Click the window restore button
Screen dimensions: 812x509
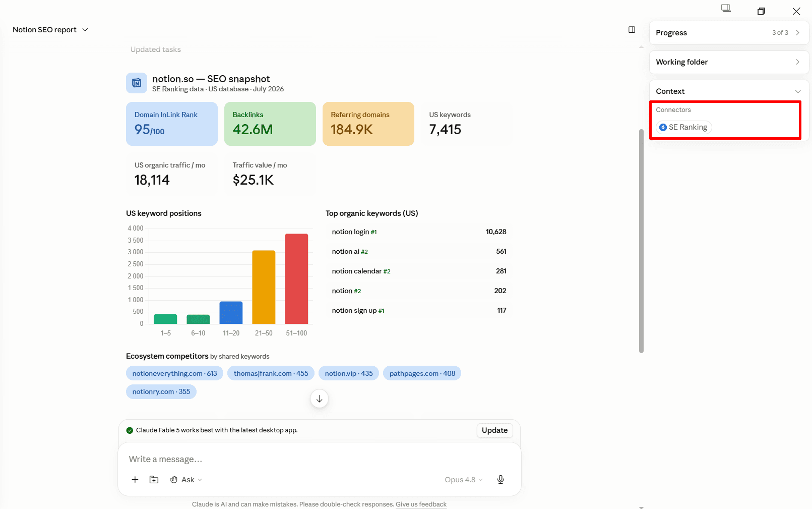tap(761, 11)
